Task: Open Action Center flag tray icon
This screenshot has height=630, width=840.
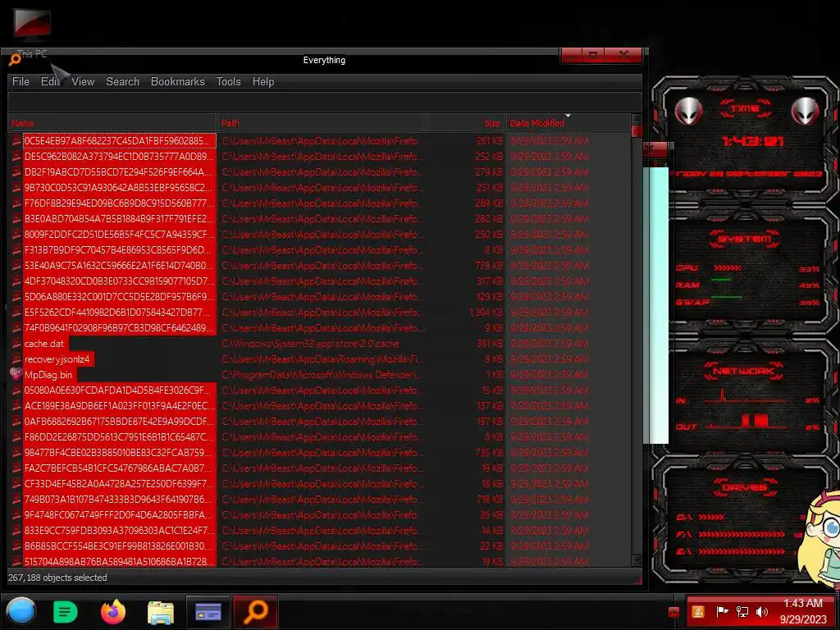Action: (x=722, y=612)
